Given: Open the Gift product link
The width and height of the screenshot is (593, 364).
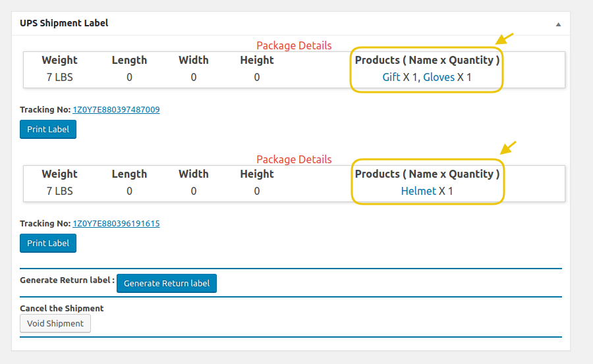Looking at the screenshot, I should (x=391, y=77).
